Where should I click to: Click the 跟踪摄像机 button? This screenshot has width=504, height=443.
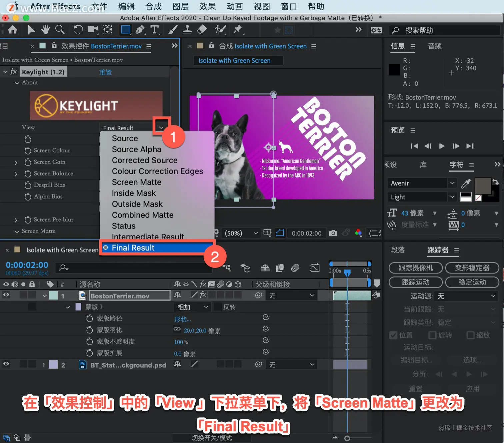(x=416, y=268)
